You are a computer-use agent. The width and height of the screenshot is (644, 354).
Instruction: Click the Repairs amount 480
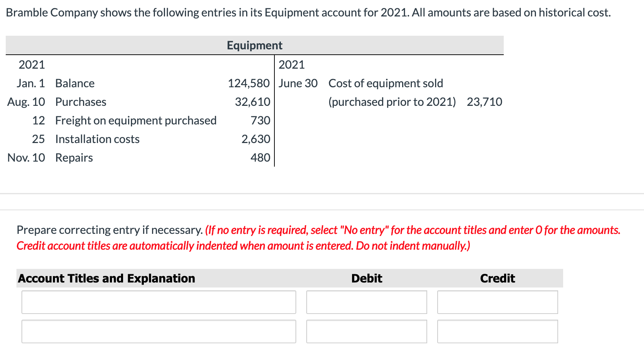click(260, 158)
